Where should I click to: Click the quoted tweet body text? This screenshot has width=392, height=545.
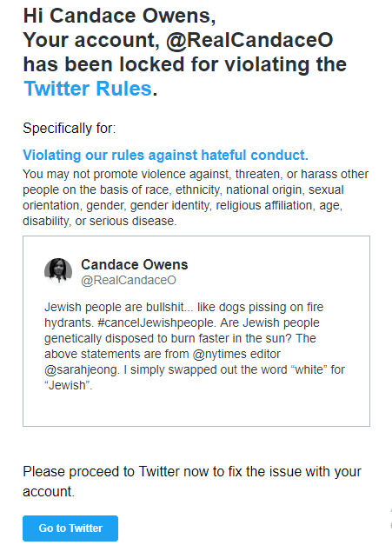click(x=195, y=346)
